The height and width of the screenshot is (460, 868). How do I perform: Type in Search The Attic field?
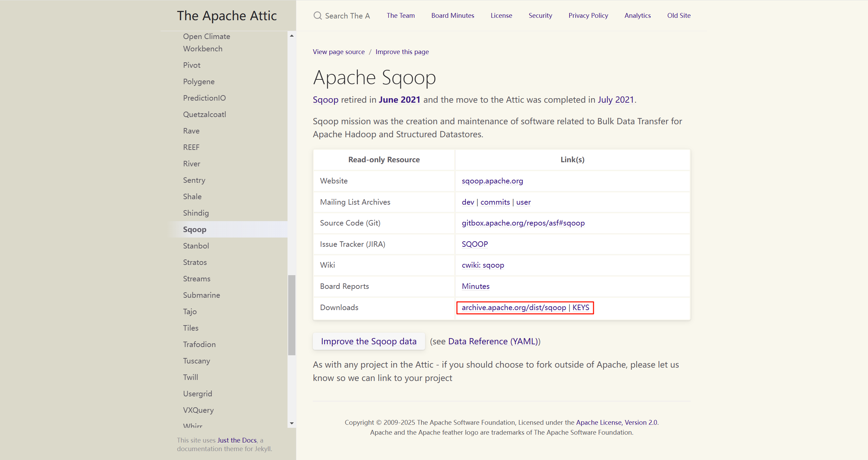pyautogui.click(x=347, y=16)
